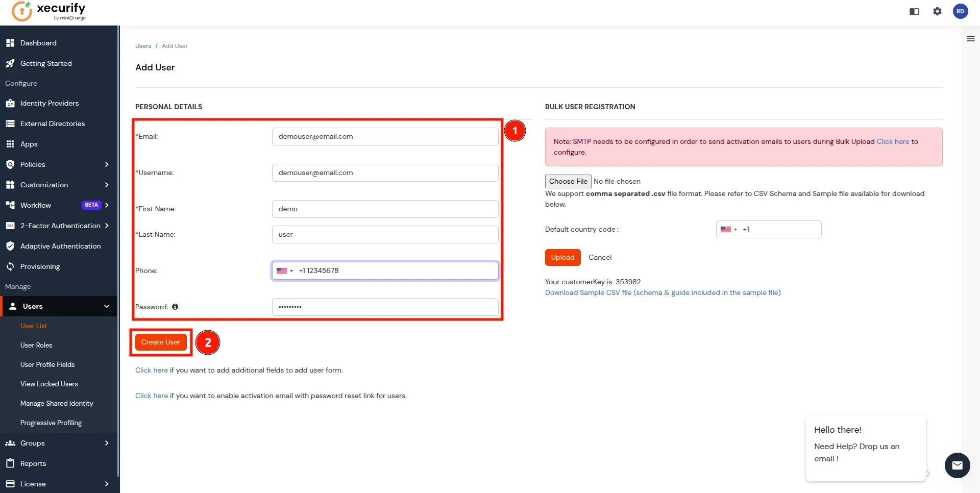980x493 pixels.
Task: Click the Email input field
Action: (384, 136)
